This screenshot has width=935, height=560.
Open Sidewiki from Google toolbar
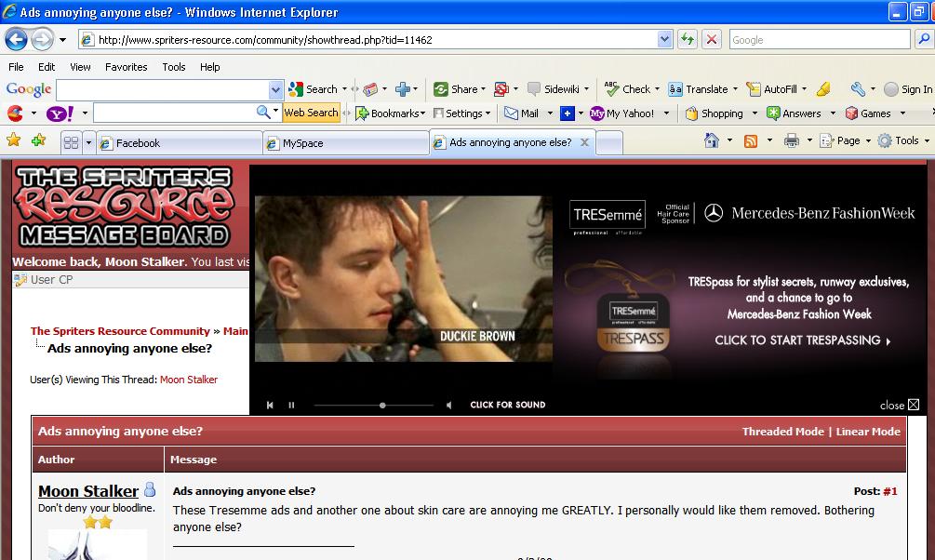tap(558, 89)
